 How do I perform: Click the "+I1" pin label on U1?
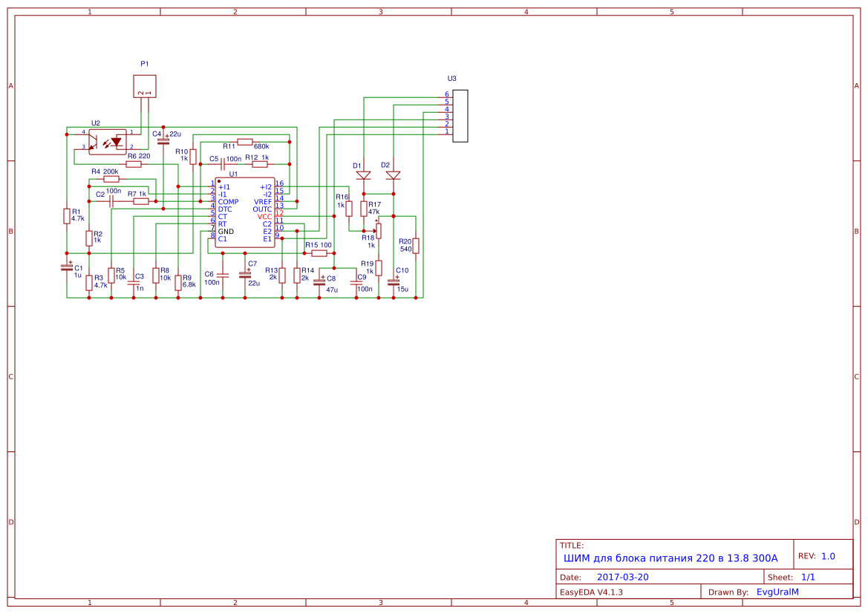[223, 187]
